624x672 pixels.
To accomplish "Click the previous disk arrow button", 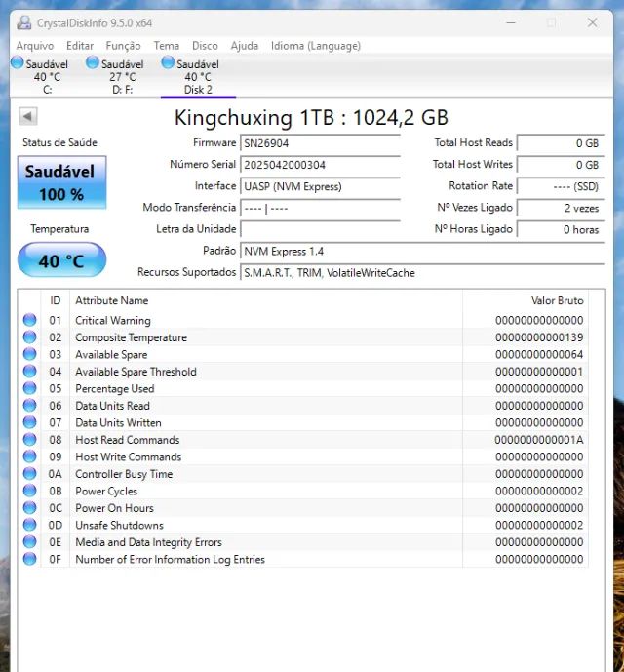I will (28, 116).
